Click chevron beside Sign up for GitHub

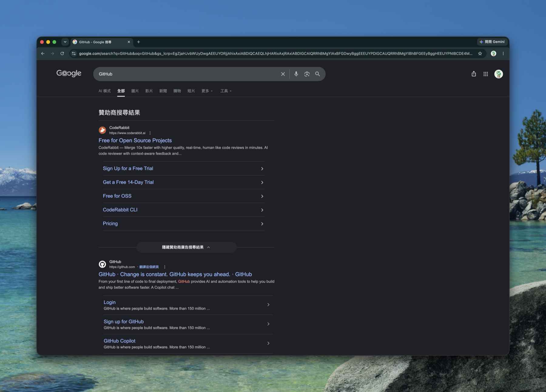pyautogui.click(x=268, y=324)
